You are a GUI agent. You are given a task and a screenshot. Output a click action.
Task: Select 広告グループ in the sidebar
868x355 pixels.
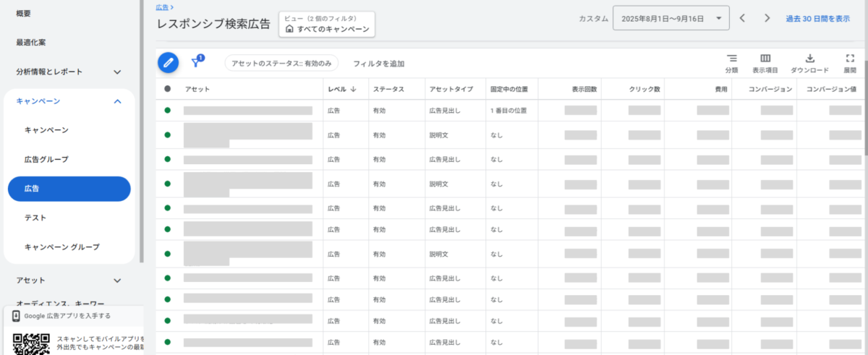pos(46,159)
